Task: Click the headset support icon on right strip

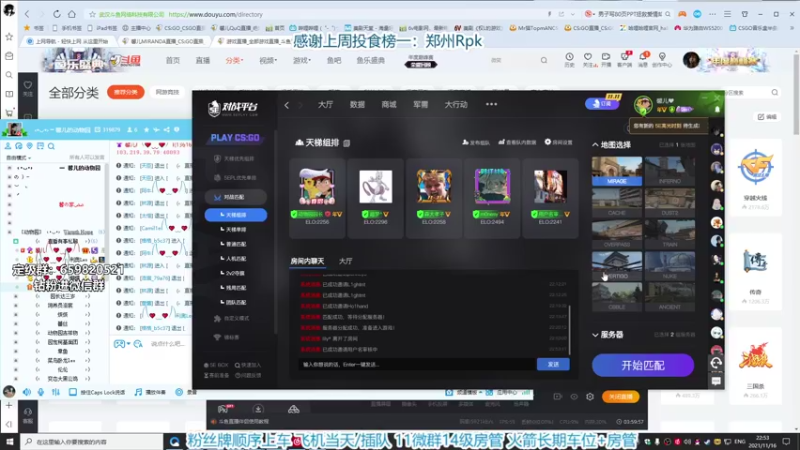Action: (x=716, y=363)
